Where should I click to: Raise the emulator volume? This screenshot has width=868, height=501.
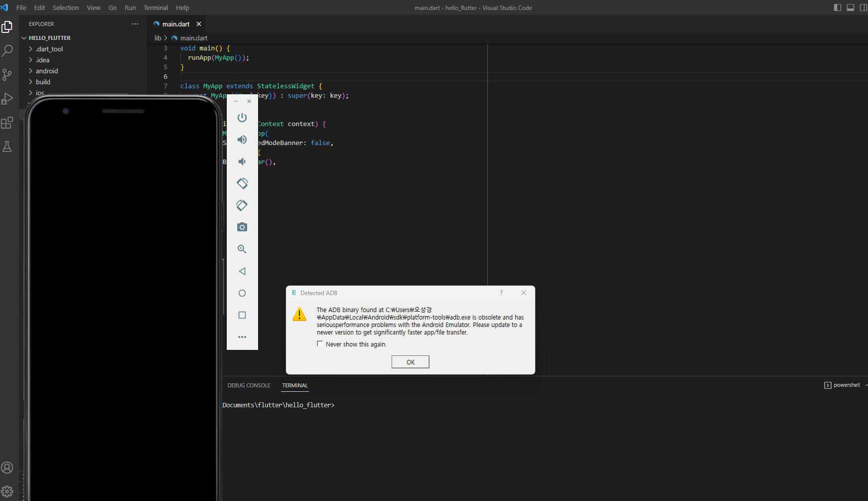(242, 140)
